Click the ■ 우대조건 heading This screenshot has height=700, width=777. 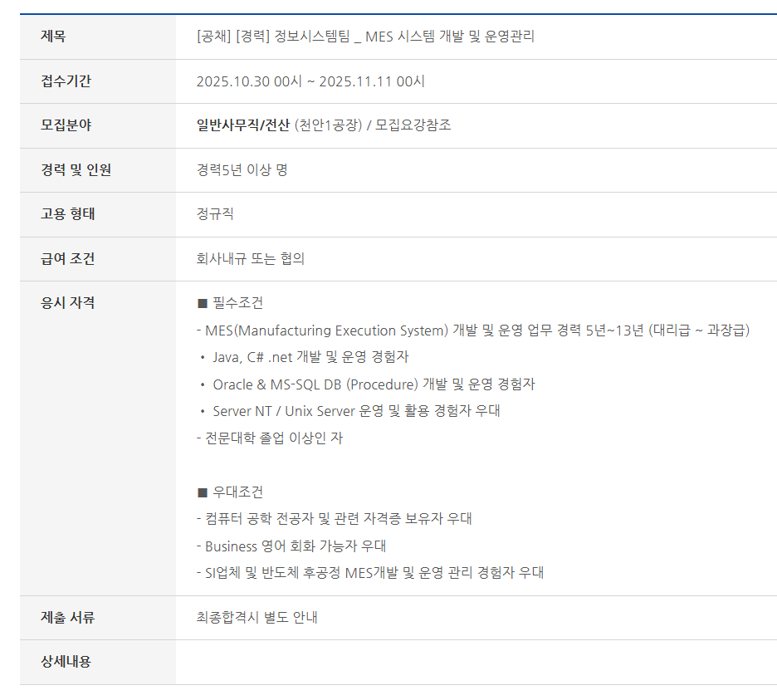tap(230, 492)
